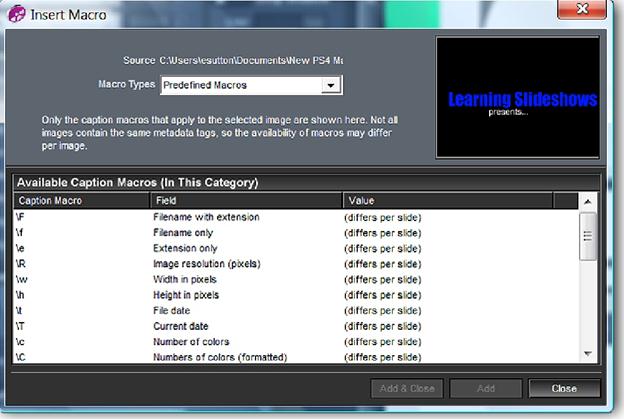Click the Predefined Macros combo box
Image resolution: width=624 pixels, height=419 pixels.
pos(251,85)
